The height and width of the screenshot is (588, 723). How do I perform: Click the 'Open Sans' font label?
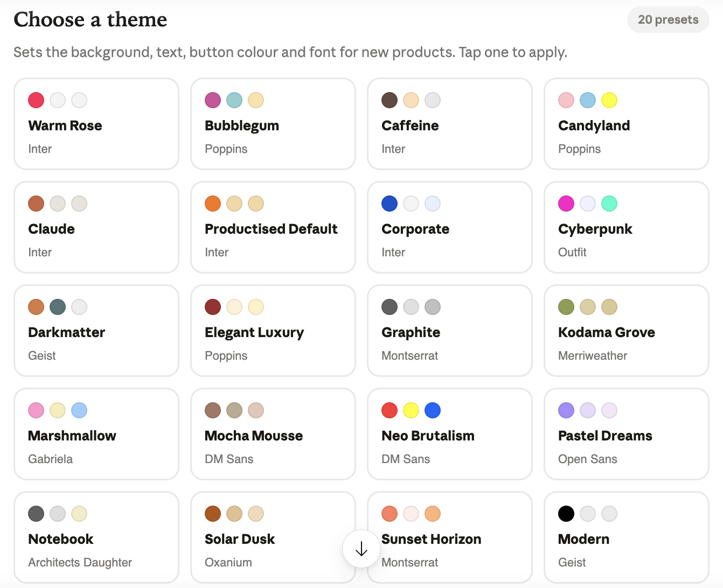coord(588,459)
